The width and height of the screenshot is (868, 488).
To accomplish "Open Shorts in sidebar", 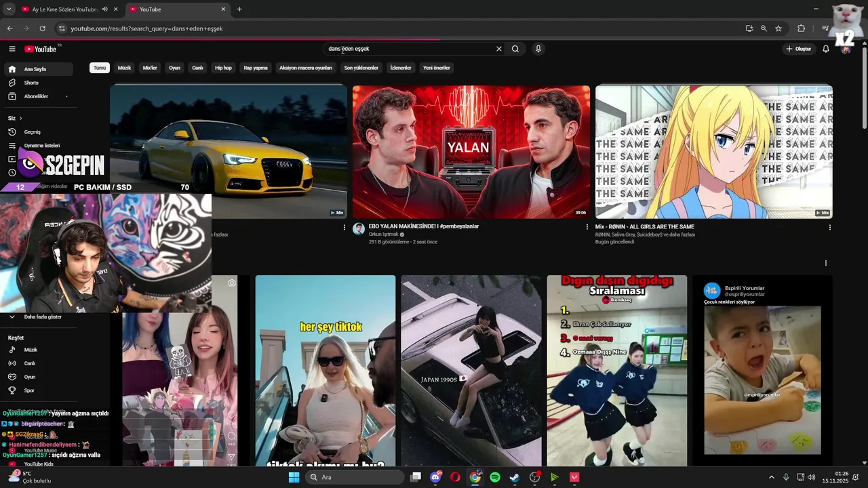I will (38, 83).
